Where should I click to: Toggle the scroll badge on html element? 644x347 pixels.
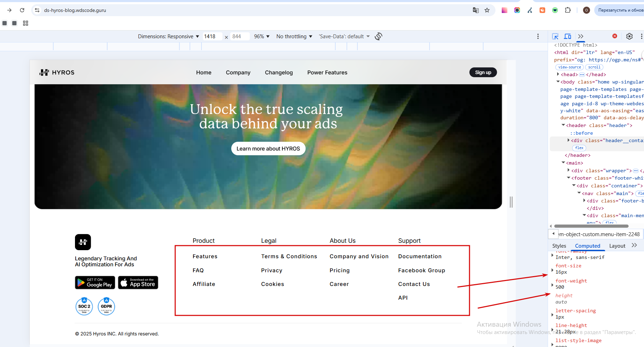pos(594,67)
